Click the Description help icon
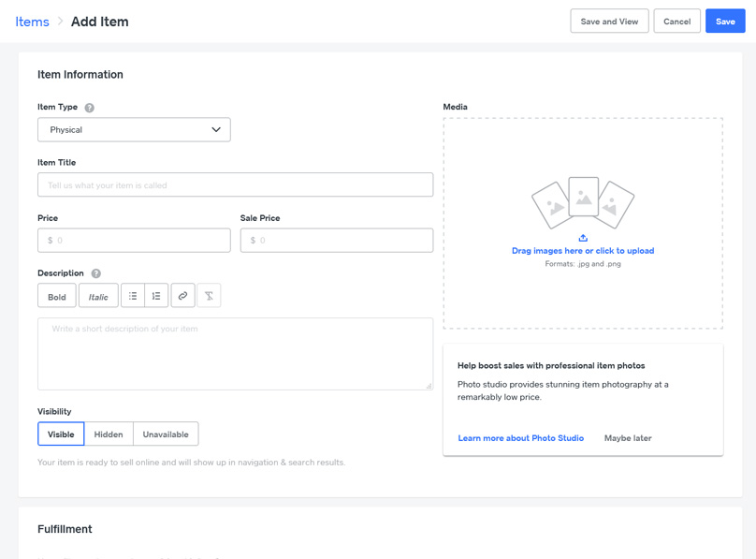The width and height of the screenshot is (756, 559). [96, 273]
